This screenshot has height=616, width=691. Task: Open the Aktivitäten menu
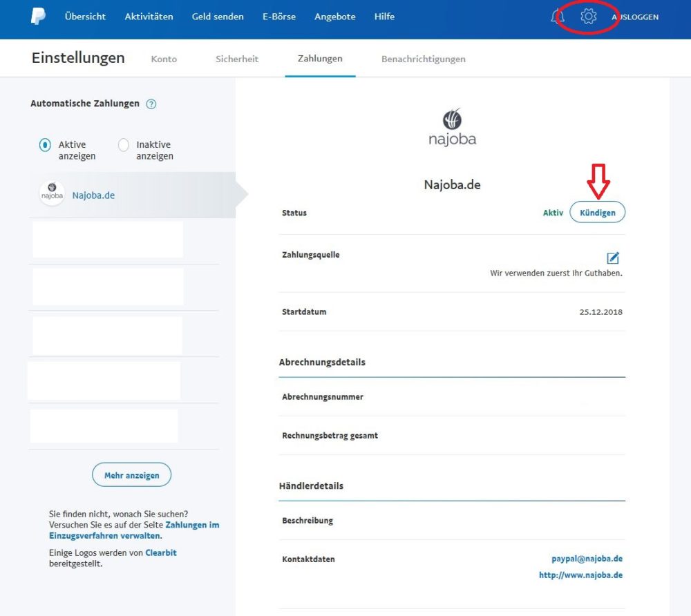(x=149, y=16)
